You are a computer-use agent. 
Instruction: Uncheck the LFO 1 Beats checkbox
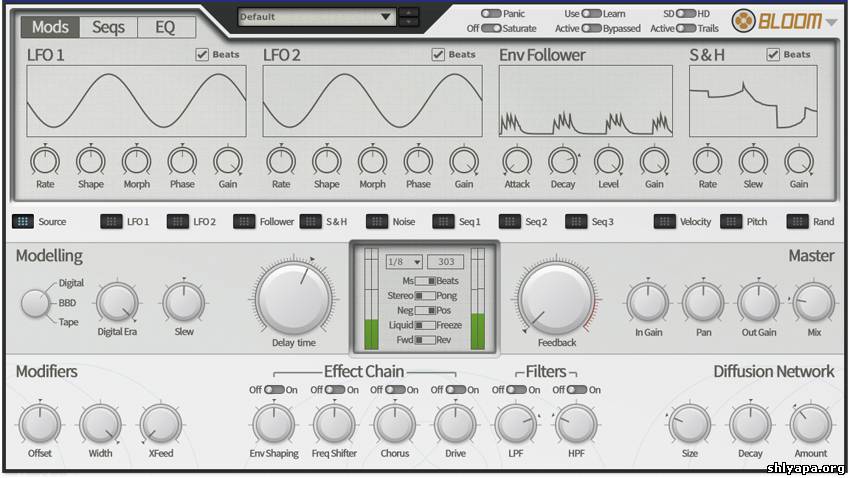click(202, 54)
